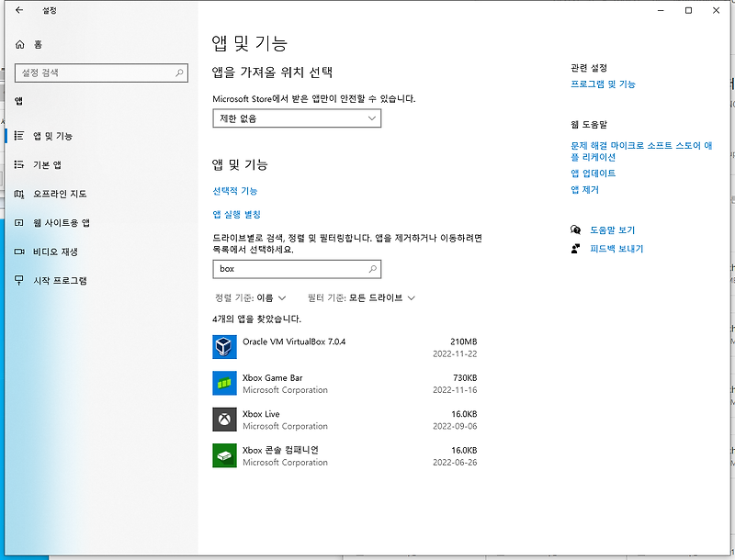Select the 웹 사이트용 앱 sidebar icon
Image resolution: width=735 pixels, height=560 pixels.
tap(18, 223)
